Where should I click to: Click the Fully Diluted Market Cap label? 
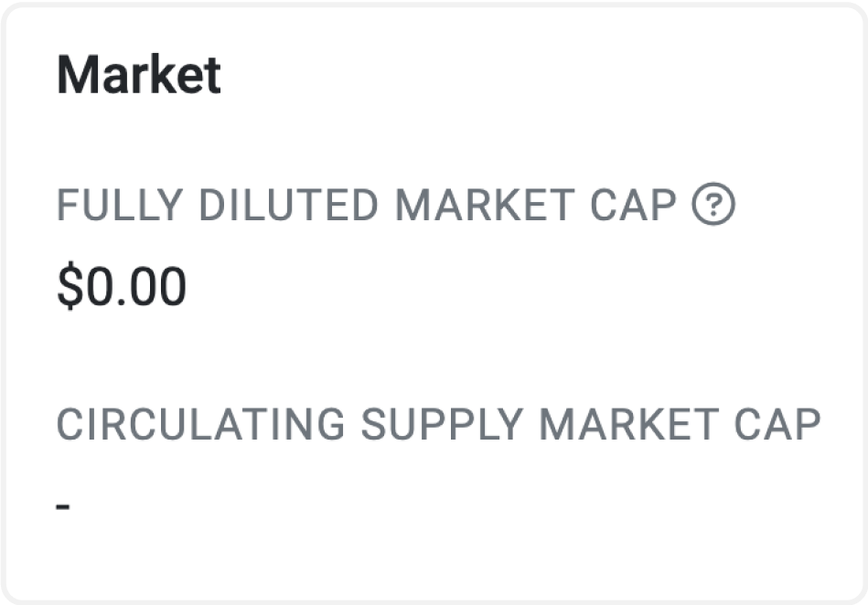[x=367, y=205]
